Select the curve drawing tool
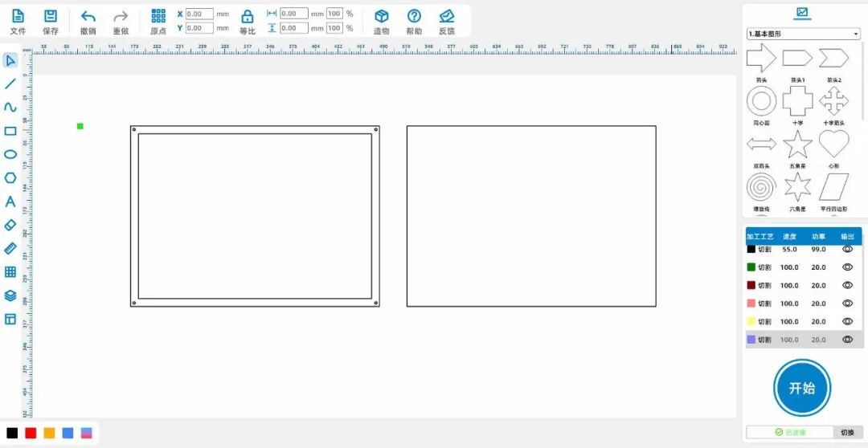 pos(10,107)
